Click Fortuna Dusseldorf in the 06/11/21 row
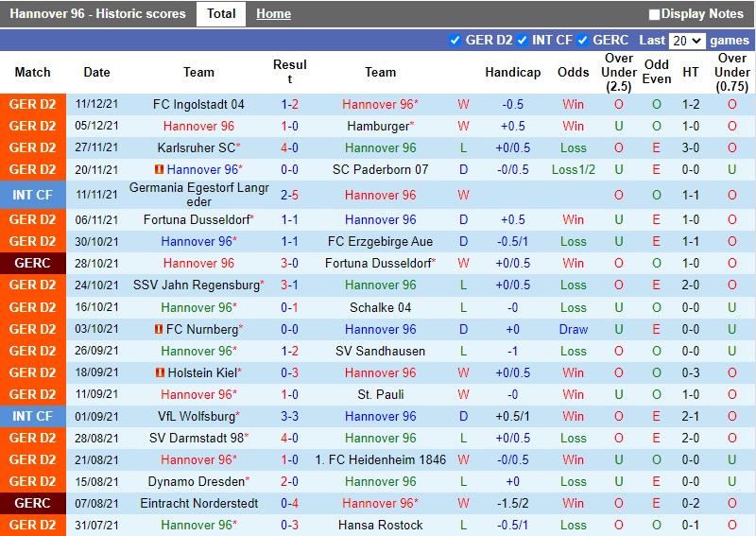756x536 pixels. (198, 219)
